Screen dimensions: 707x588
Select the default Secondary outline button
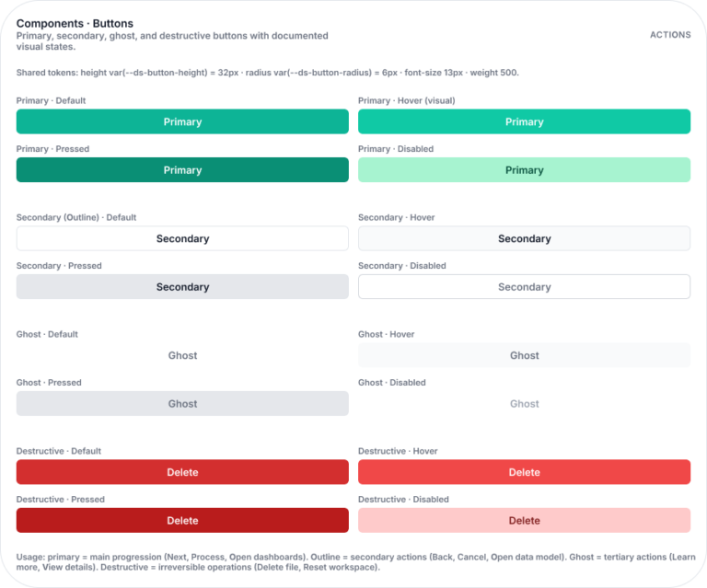182,238
